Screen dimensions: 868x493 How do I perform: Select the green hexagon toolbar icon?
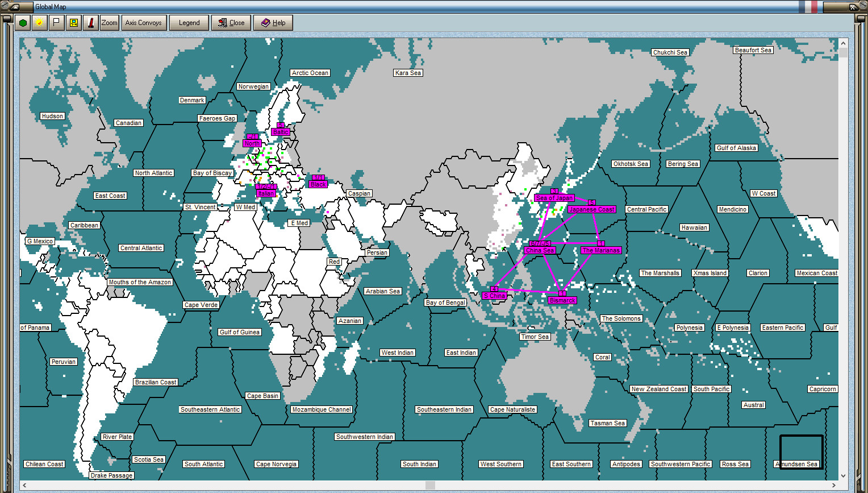(x=23, y=23)
